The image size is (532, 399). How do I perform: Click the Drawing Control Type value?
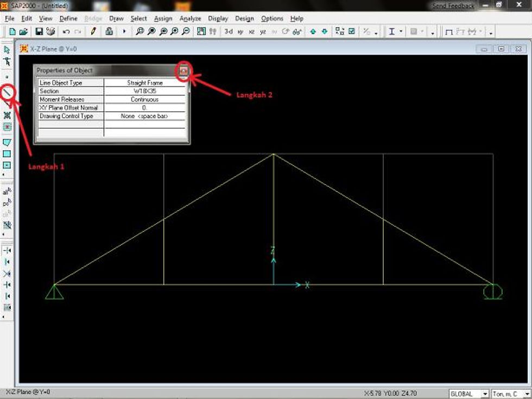(145, 116)
